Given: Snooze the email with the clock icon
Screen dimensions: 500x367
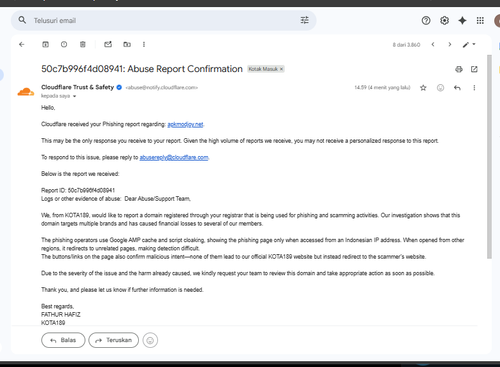Looking at the screenshot, I should [64, 44].
